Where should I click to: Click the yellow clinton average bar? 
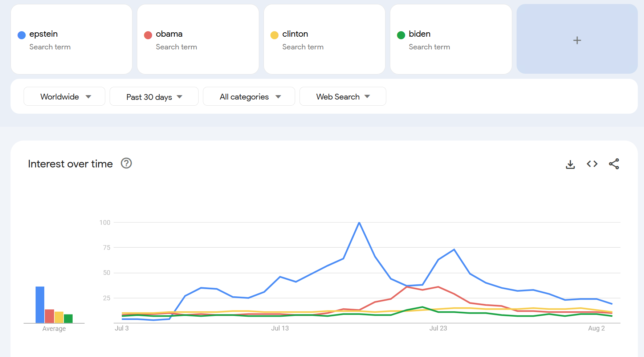coord(59,317)
